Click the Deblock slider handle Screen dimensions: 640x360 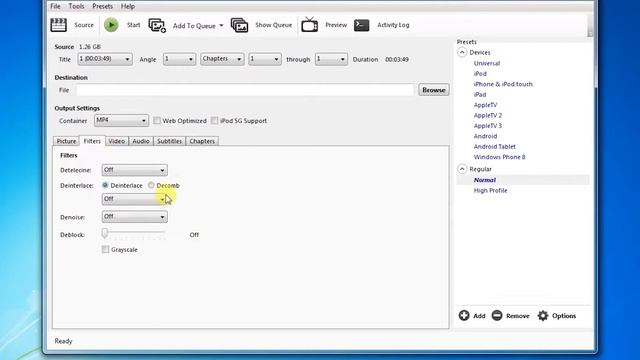point(105,233)
